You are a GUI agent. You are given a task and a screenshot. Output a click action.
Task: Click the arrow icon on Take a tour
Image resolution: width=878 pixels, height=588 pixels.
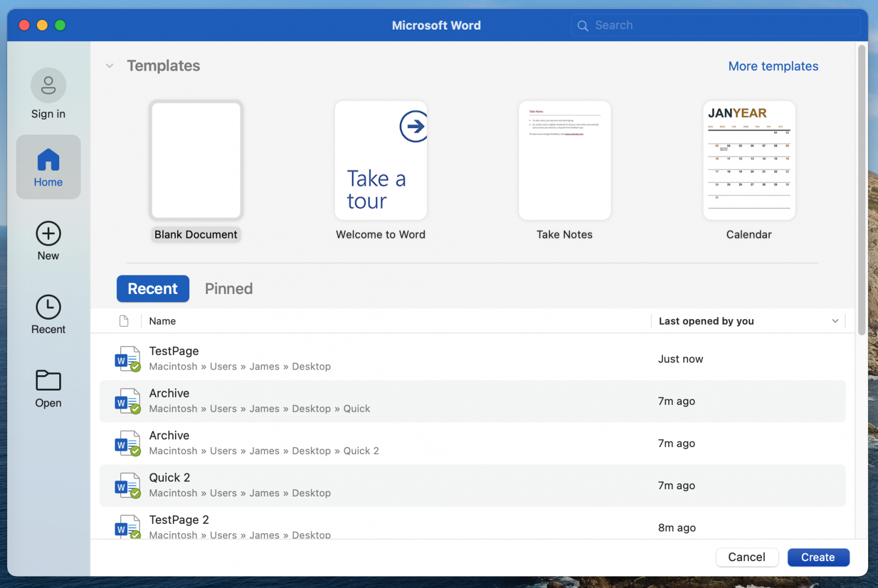point(414,126)
